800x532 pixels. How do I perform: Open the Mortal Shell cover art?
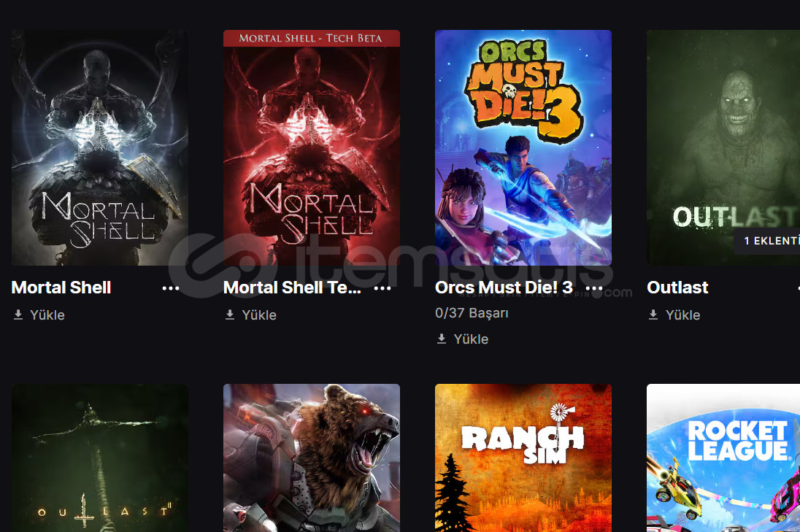pos(100,147)
